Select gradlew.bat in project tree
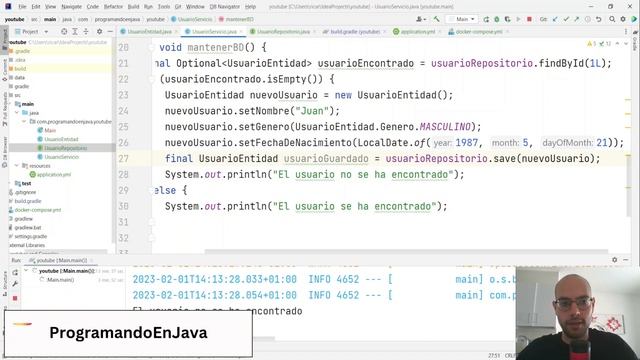 click(28, 227)
